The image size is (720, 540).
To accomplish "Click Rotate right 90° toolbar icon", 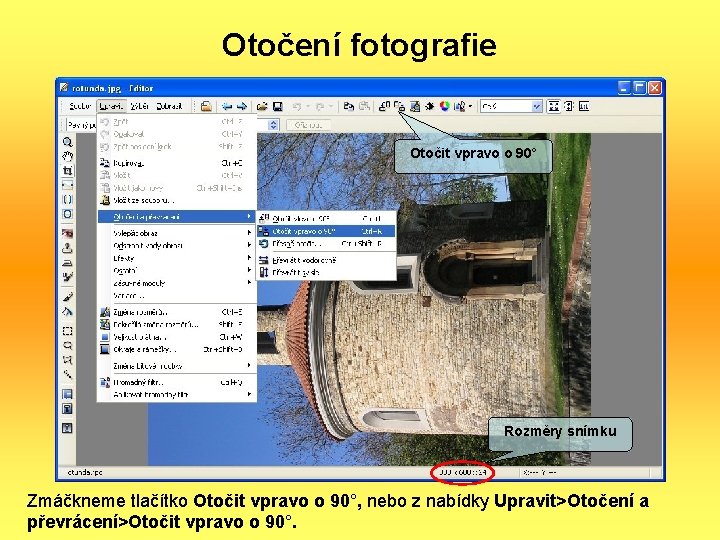I will click(x=400, y=107).
